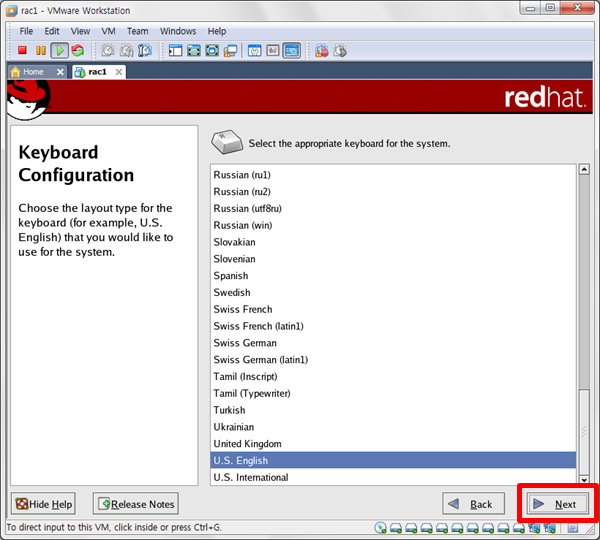Open the Snapshot Manager toolbar icon
This screenshot has width=600, height=540.
pyautogui.click(x=145, y=51)
